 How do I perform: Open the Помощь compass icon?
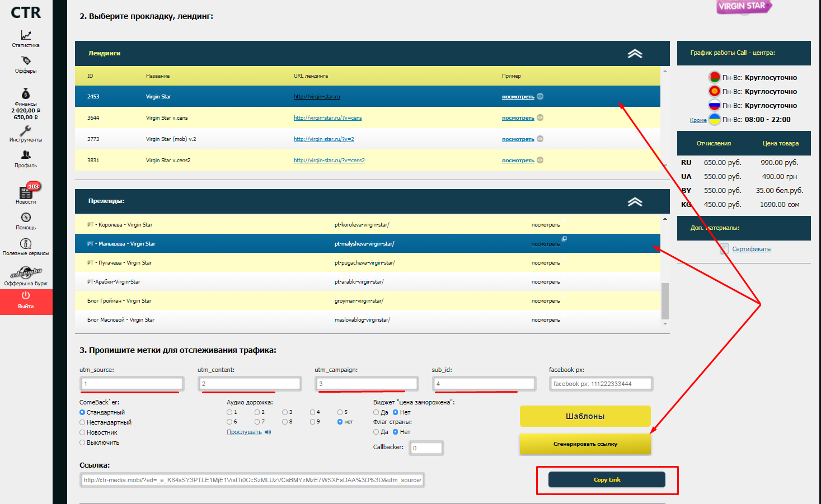[x=26, y=218]
